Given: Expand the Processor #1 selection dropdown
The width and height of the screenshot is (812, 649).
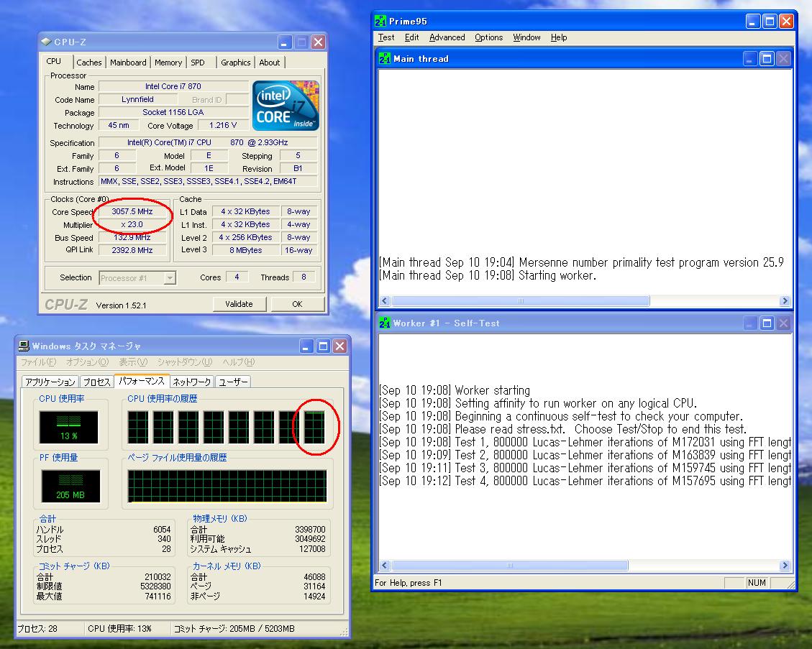Looking at the screenshot, I should 169,278.
